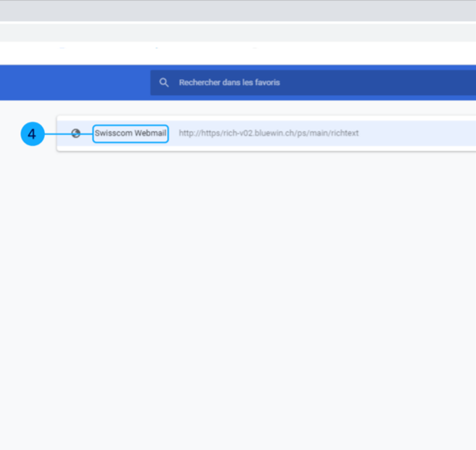This screenshot has height=450, width=476.
Task: Select the Swisscom Webmail bookmark title
Action: click(x=131, y=134)
